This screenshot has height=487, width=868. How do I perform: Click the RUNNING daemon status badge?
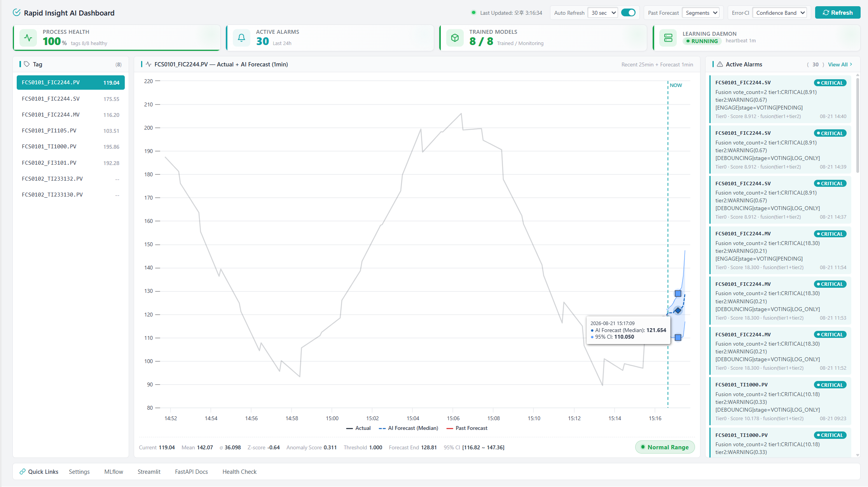coord(702,41)
